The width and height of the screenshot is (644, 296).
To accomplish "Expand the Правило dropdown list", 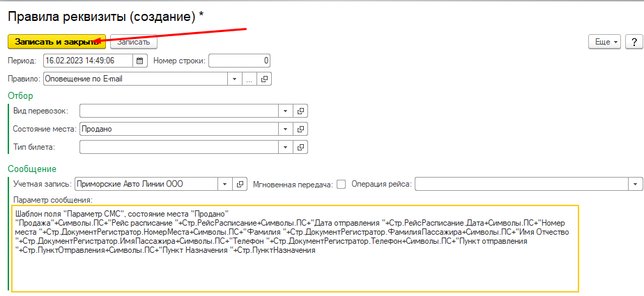I will [235, 79].
